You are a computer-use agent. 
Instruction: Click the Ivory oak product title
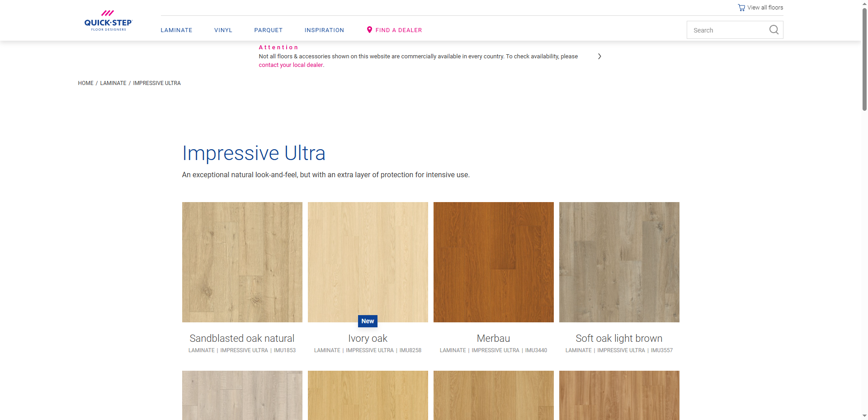(368, 338)
